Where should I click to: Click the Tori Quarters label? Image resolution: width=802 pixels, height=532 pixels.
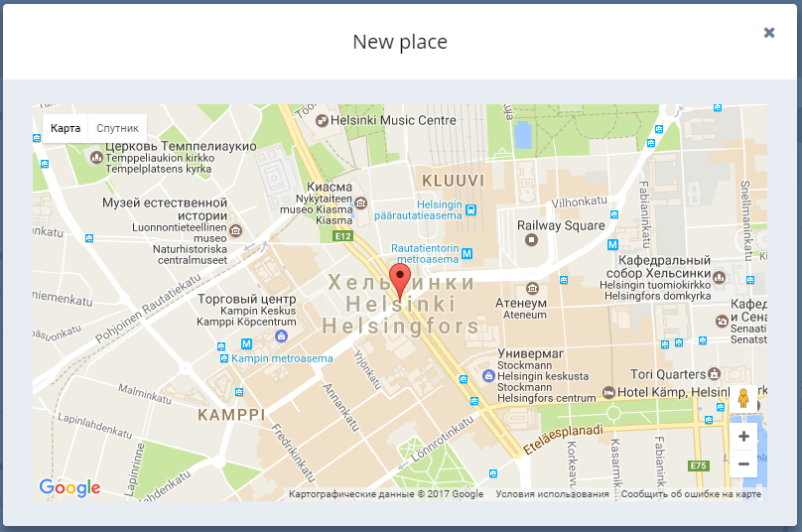coord(668,374)
